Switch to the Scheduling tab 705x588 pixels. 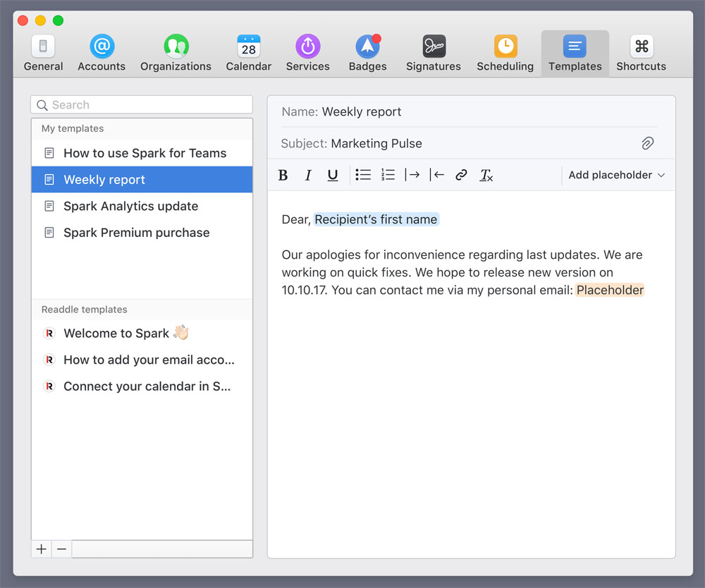505,54
